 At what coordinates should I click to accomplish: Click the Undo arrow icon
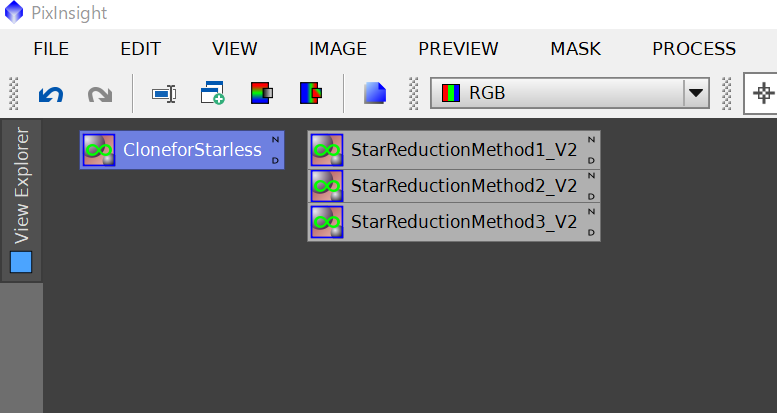[x=51, y=94]
